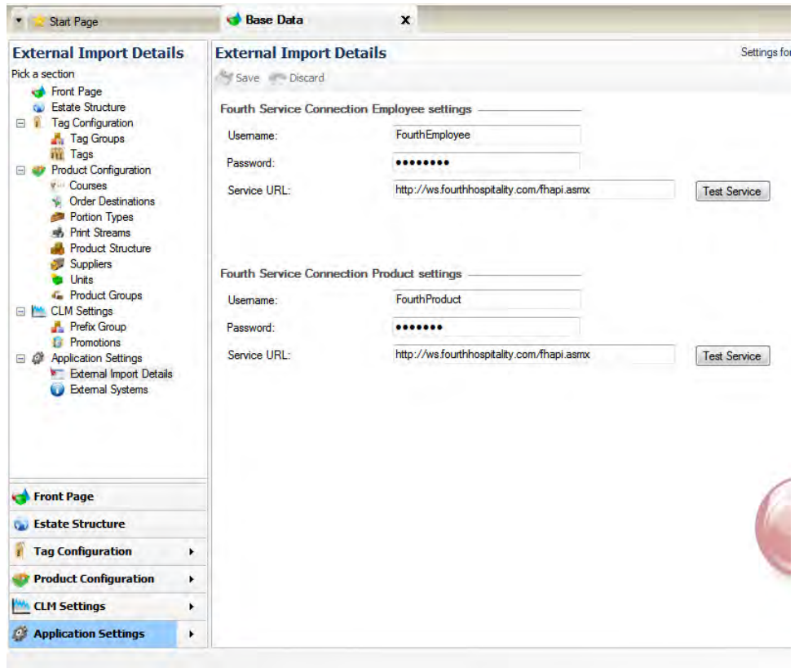Click the Print Streams icon
The image size is (799, 672).
[57, 233]
